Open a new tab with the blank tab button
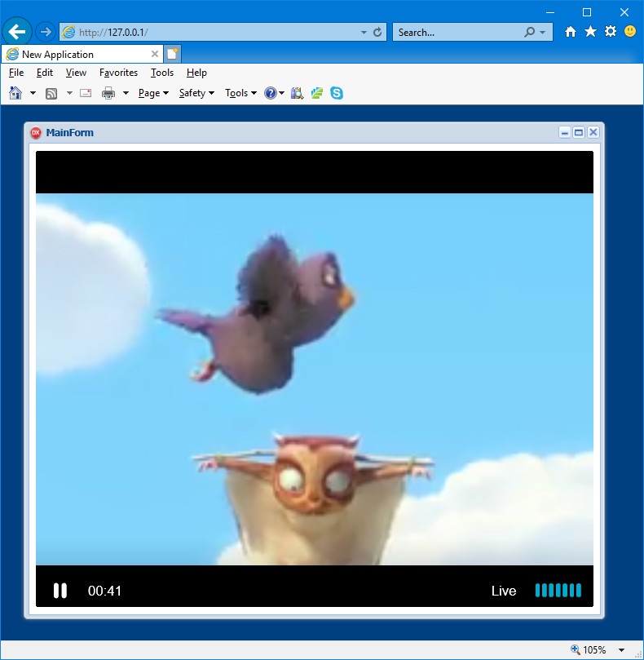 coord(173,54)
